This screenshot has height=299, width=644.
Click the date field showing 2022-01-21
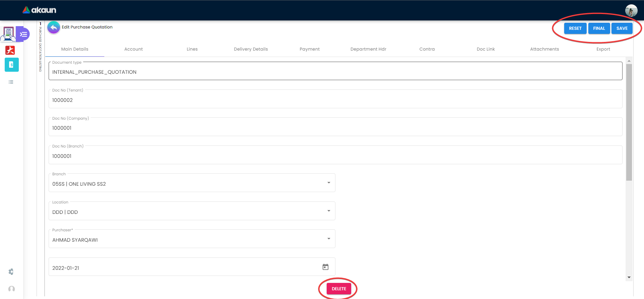[192, 267]
